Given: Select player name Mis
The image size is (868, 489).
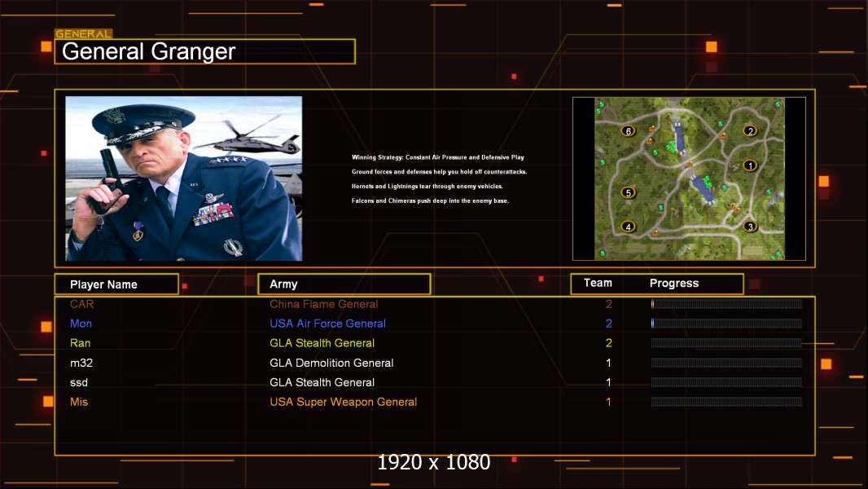Looking at the screenshot, I should [x=79, y=402].
